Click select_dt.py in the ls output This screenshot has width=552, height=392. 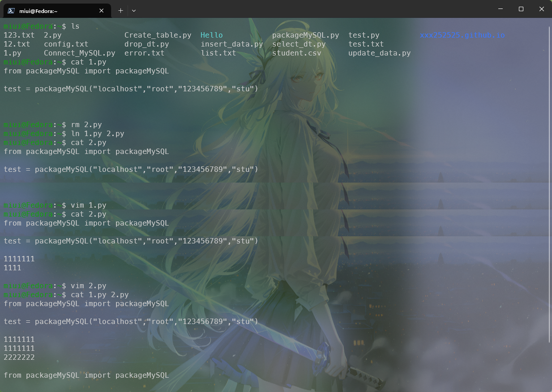point(299,44)
